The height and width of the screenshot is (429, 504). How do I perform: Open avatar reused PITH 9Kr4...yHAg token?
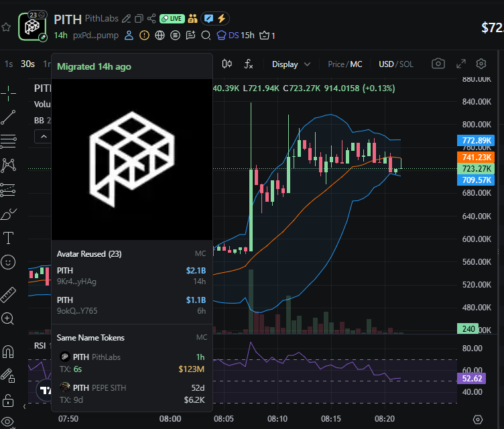point(132,276)
